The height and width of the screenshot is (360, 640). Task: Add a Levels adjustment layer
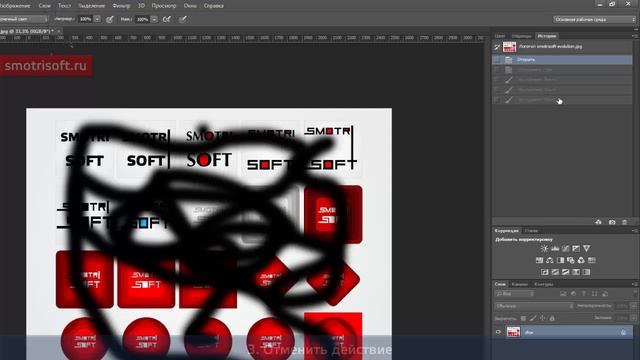555,248
